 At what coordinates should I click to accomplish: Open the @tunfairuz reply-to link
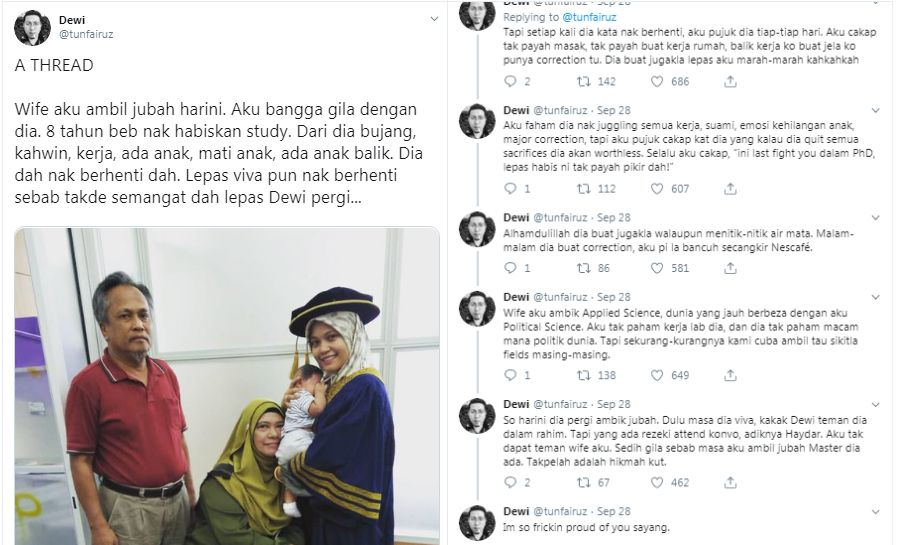click(x=589, y=17)
